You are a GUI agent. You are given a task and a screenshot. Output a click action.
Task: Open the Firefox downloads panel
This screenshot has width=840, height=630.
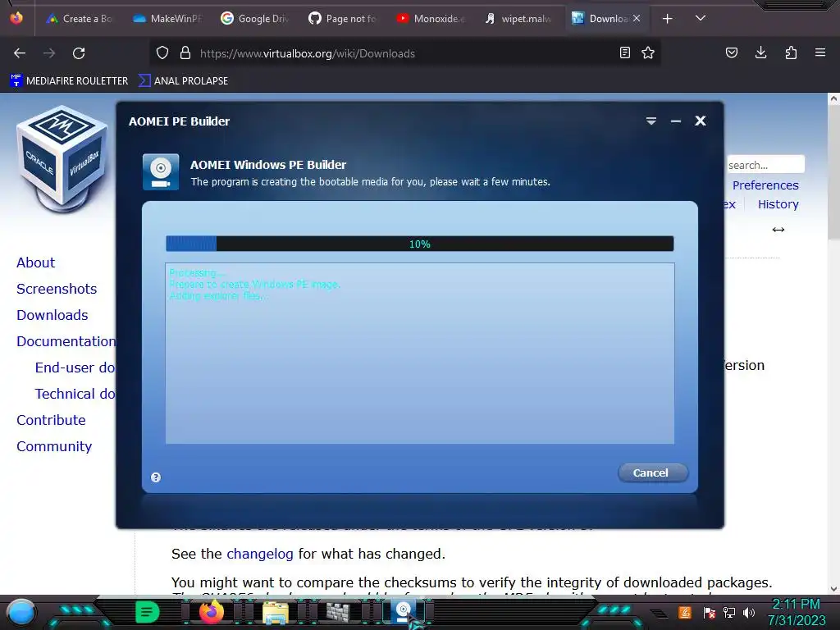tap(760, 52)
